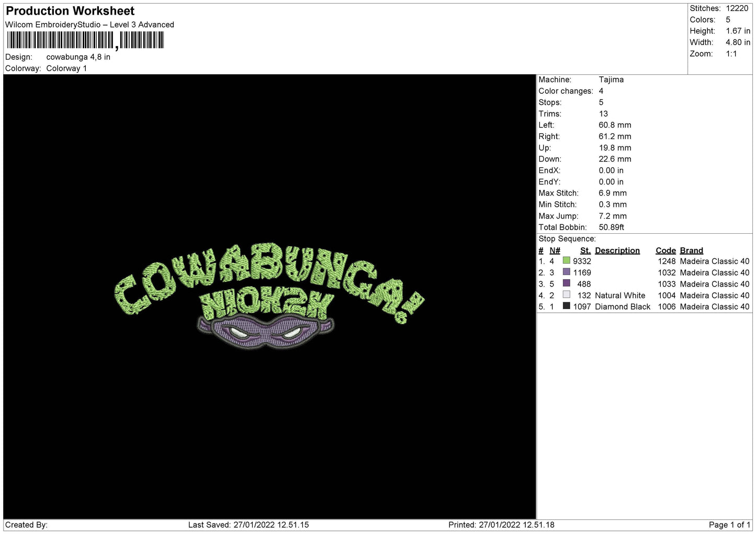Click the stitch count 1169 in row 2
Image resolution: width=756 pixels, height=534 pixels.
582,272
